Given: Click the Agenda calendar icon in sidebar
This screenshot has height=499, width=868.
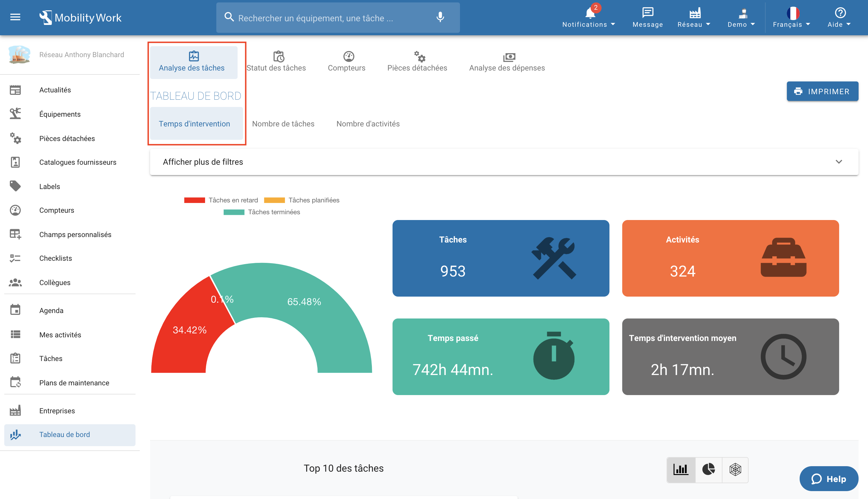Looking at the screenshot, I should tap(15, 310).
